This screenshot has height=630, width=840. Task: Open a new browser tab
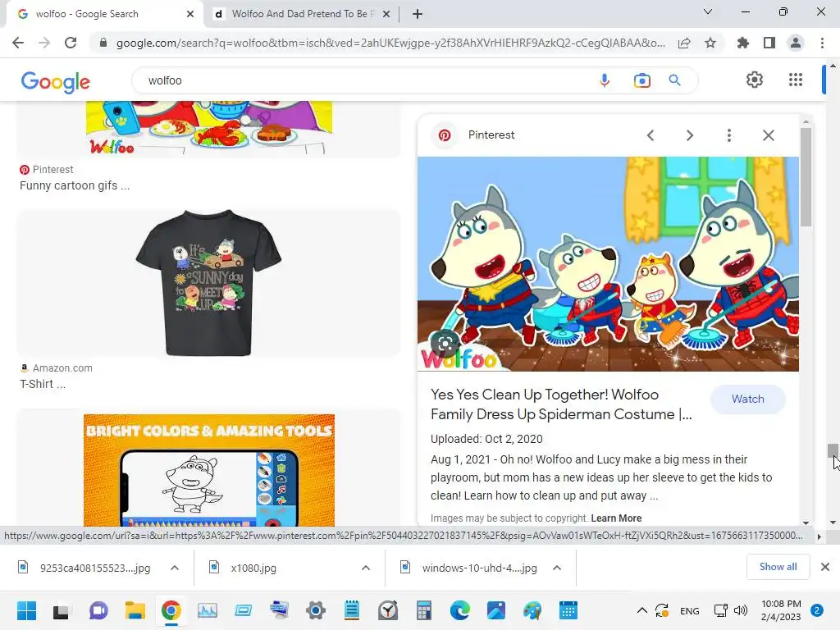click(x=418, y=14)
